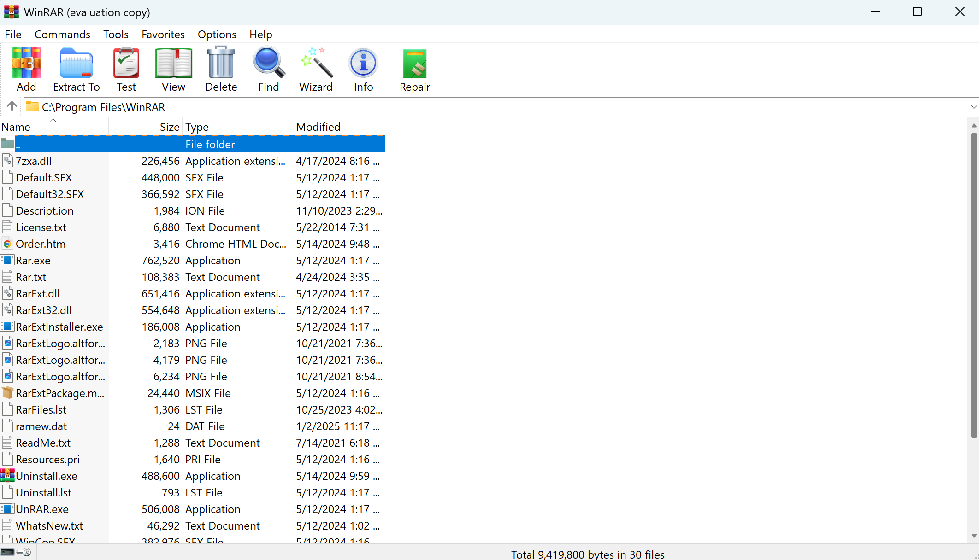Click the text file icon beside License.txt
Viewport: 979px width, 560px height.
[7, 227]
